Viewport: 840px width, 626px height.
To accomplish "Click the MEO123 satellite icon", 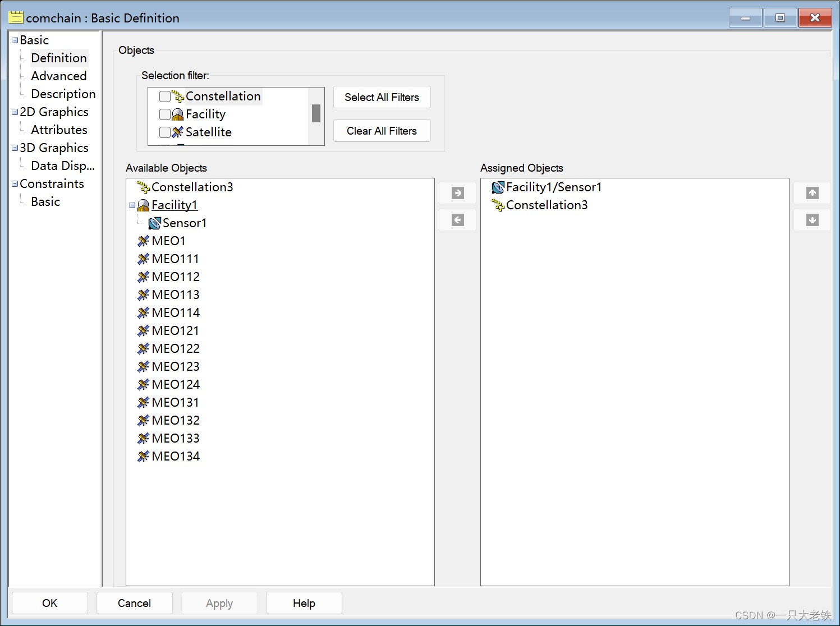I will pos(144,367).
